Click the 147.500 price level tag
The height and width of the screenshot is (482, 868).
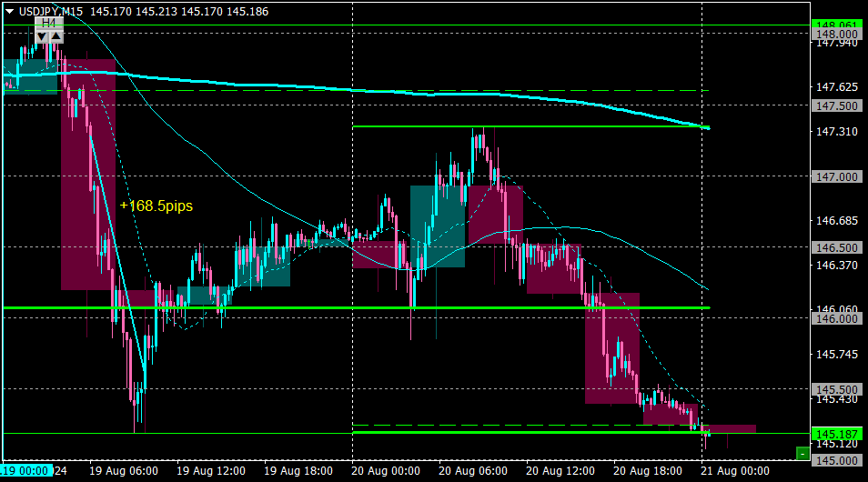[x=836, y=105]
